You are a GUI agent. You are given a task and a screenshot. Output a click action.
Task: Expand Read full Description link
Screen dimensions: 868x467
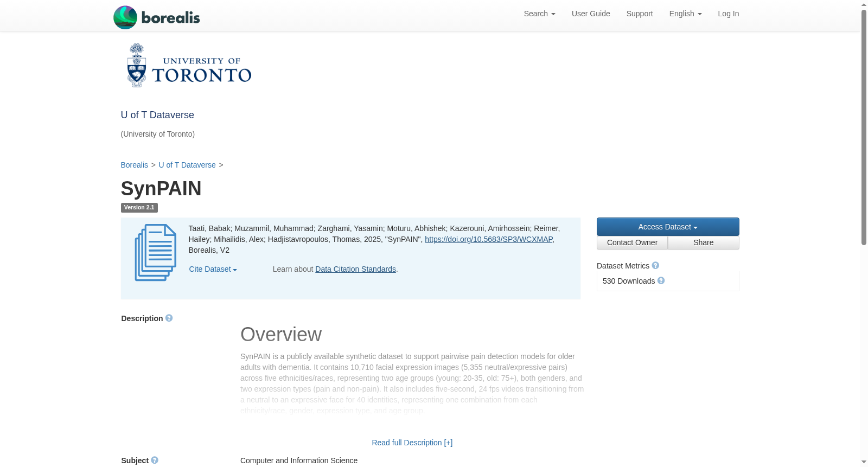pos(412,443)
